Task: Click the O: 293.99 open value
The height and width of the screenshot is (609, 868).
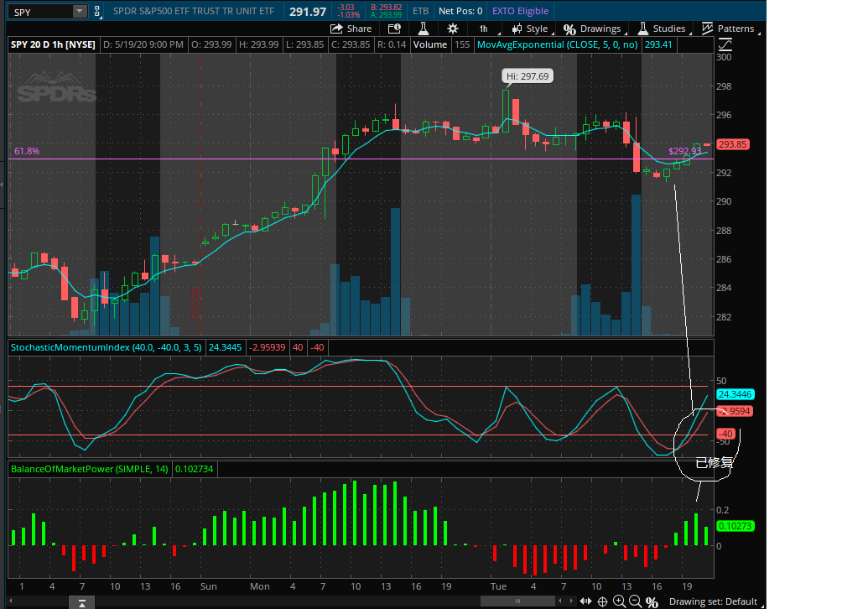Action: pyautogui.click(x=211, y=44)
